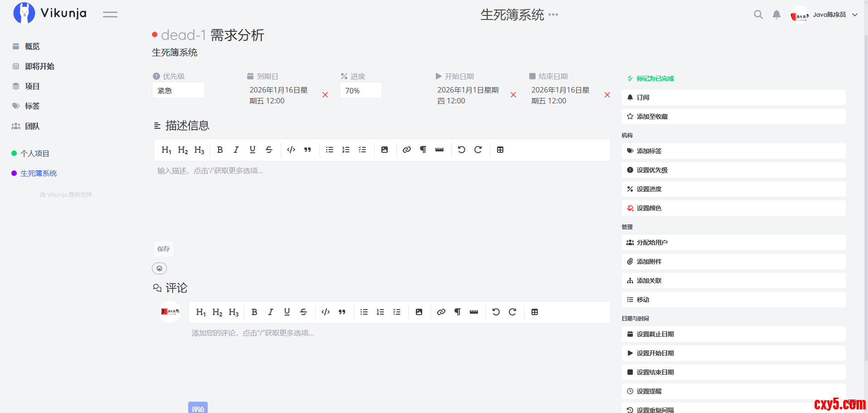
Task: Click the 70% progress field
Action: [x=361, y=90]
